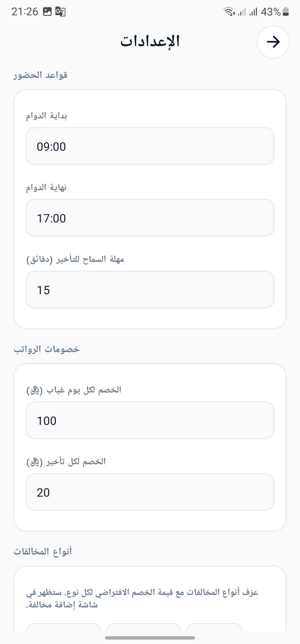Tap the بداية الدوام field label
Viewport: 300px width, 644px height.
[x=46, y=116]
